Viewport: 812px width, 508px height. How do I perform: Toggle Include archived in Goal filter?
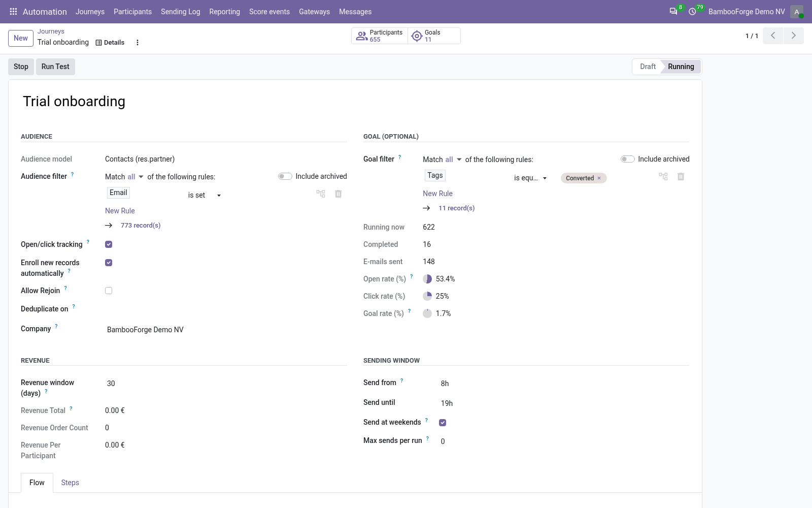pos(628,159)
